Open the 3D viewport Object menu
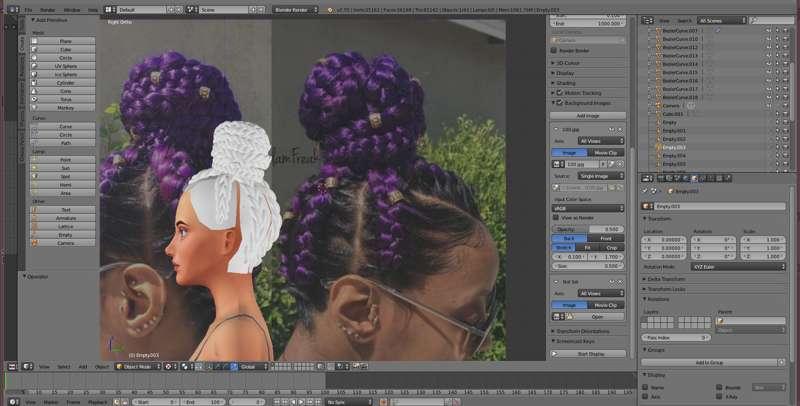 point(102,366)
